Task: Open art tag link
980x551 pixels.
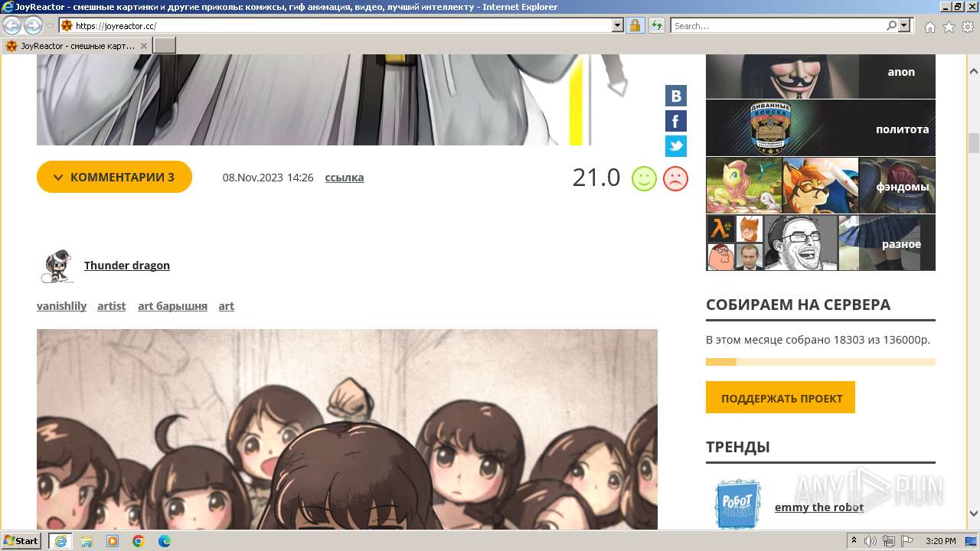Action: click(x=226, y=306)
